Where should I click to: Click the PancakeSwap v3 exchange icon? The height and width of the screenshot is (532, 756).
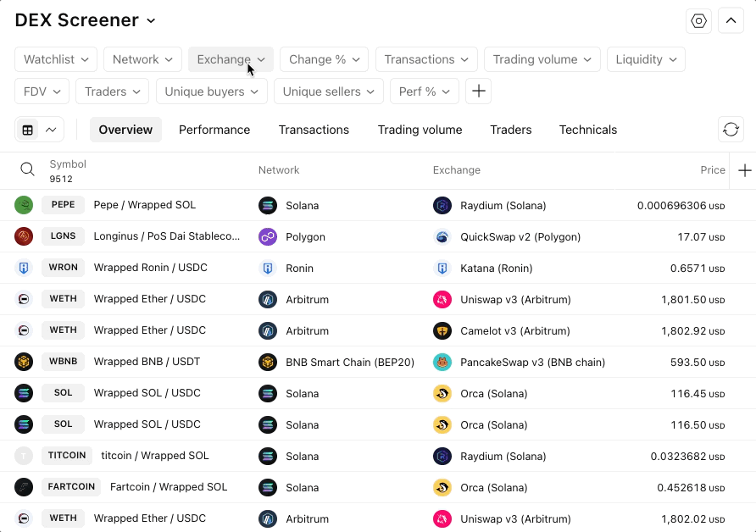442,362
